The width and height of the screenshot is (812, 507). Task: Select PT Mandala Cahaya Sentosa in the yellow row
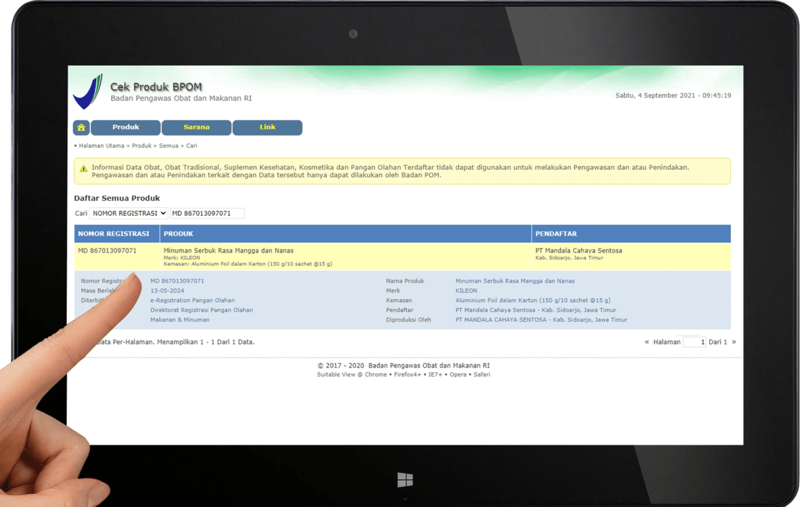click(579, 250)
